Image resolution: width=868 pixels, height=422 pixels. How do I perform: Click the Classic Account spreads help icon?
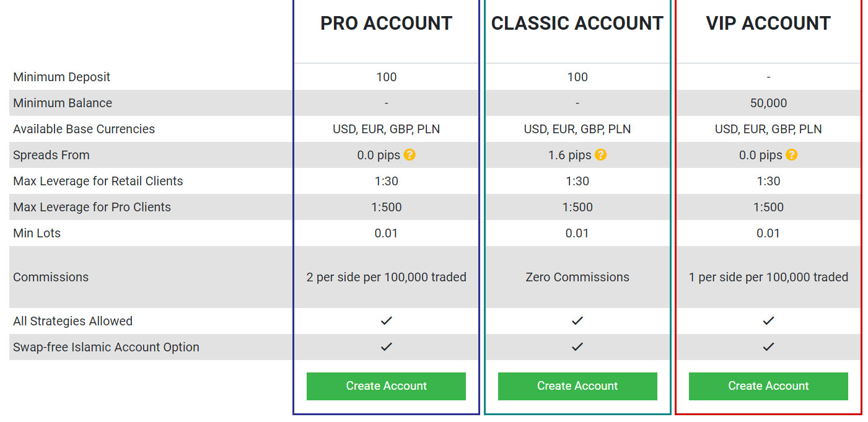600,155
